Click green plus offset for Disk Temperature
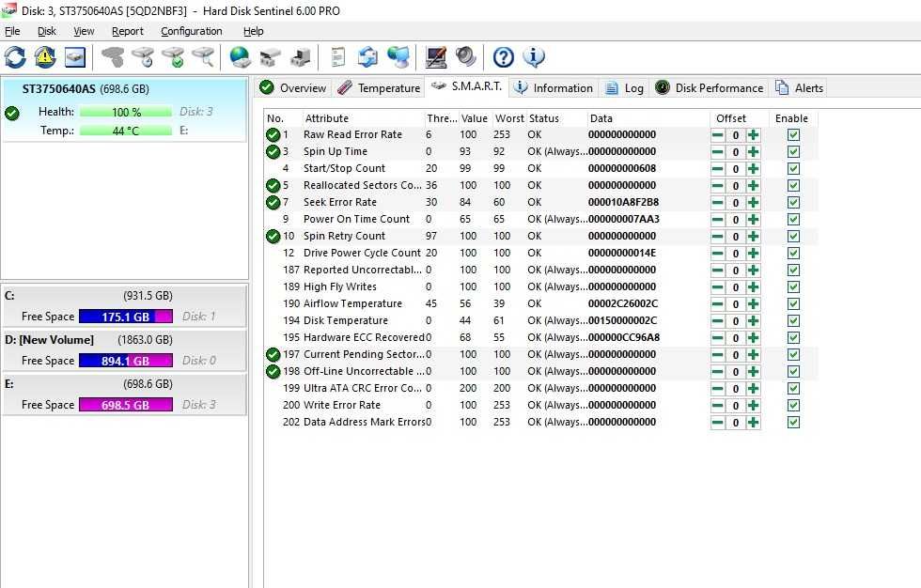Viewport: 921px width, 588px height. click(x=753, y=321)
